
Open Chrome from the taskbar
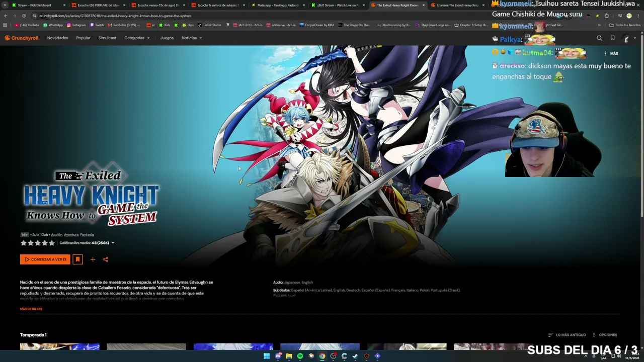pos(322,356)
